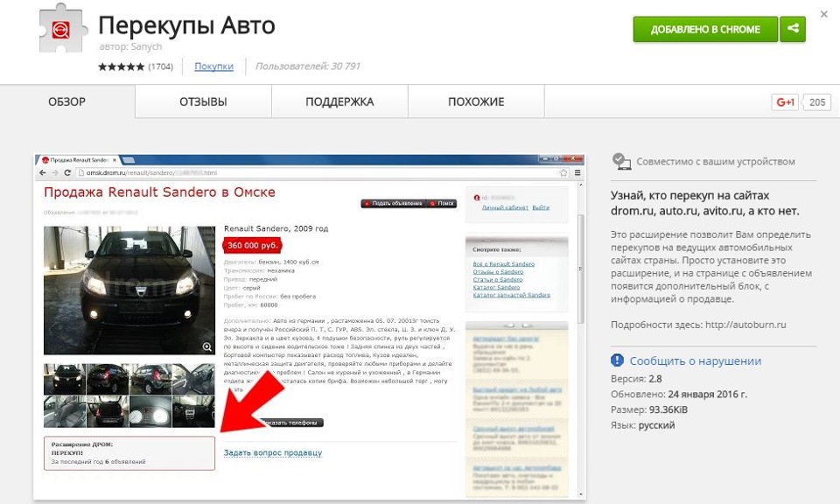Click the ДОБАВЛЕНО В CHROME button
The height and width of the screenshot is (504, 840).
[705, 29]
